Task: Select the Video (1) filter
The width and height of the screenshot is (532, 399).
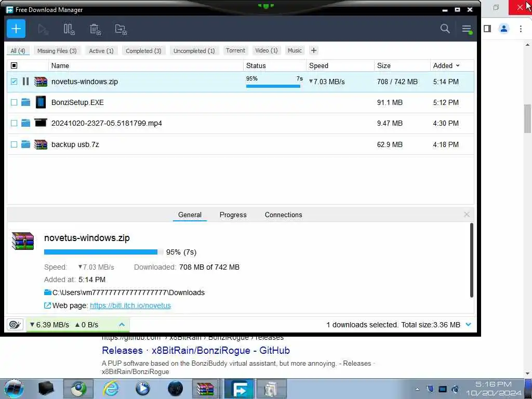Action: click(x=267, y=50)
